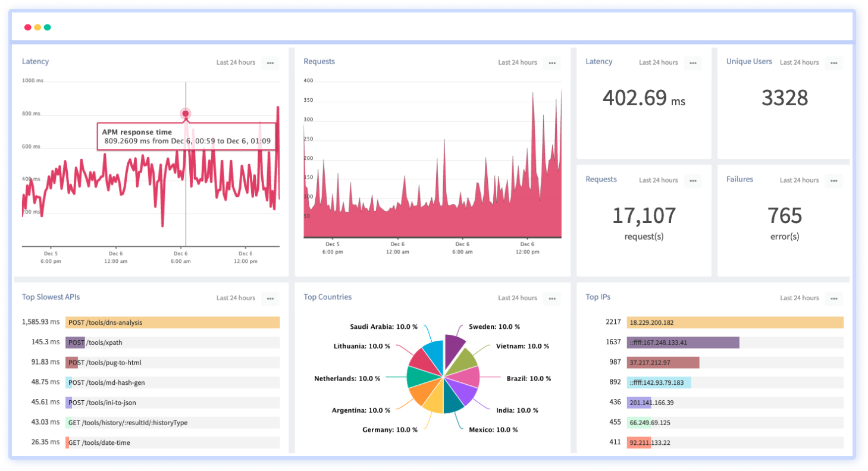Image resolution: width=868 pixels, height=471 pixels.
Task: Select the POST /tools/dns-analysis endpoint
Action: (173, 322)
